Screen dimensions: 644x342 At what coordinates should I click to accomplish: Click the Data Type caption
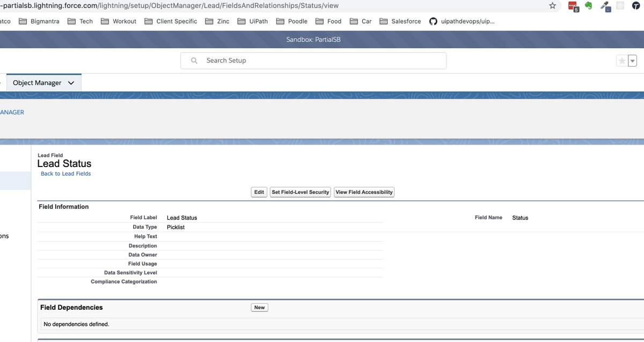[145, 227]
